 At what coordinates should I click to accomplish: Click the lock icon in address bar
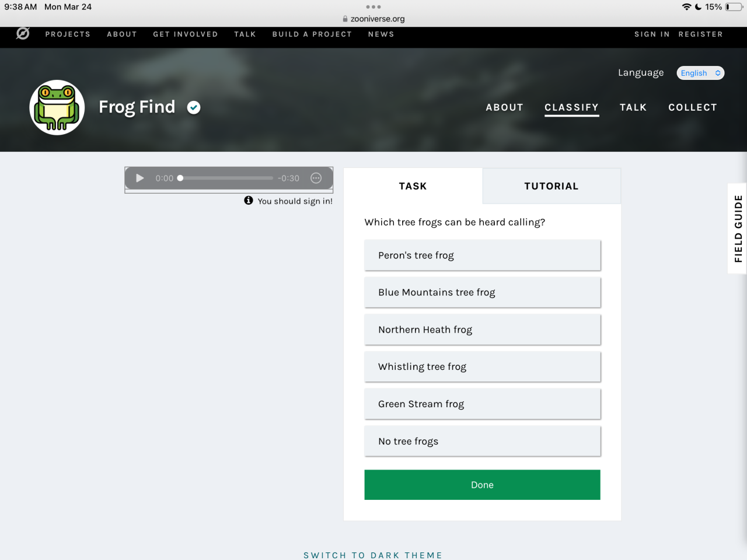click(x=345, y=19)
